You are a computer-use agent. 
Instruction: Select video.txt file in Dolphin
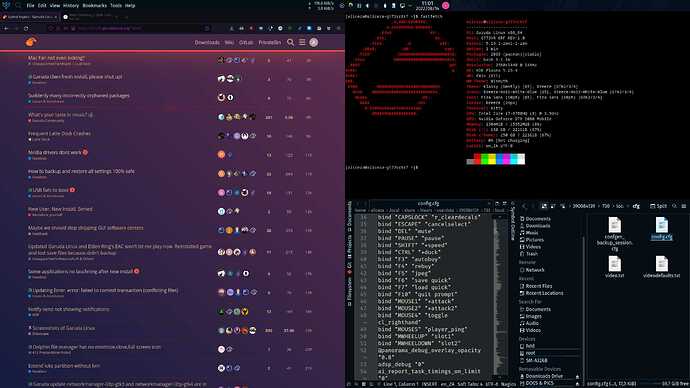[614, 267]
